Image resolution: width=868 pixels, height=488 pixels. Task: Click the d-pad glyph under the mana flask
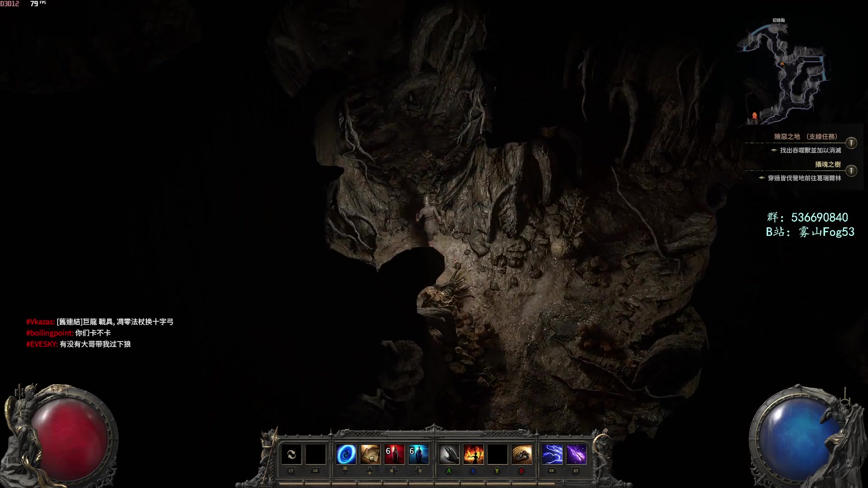coord(418,471)
